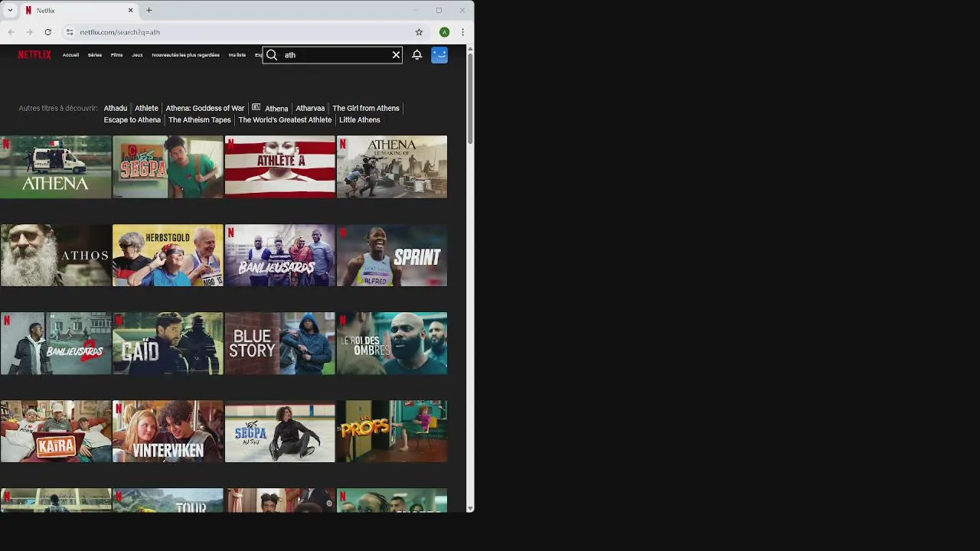Open the Chrome profile 'A' avatar

[444, 32]
